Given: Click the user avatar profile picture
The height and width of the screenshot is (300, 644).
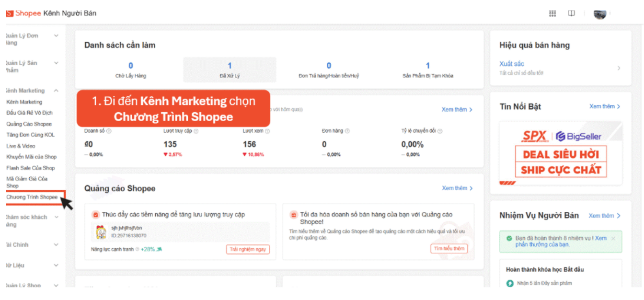Looking at the screenshot, I should point(600,14).
